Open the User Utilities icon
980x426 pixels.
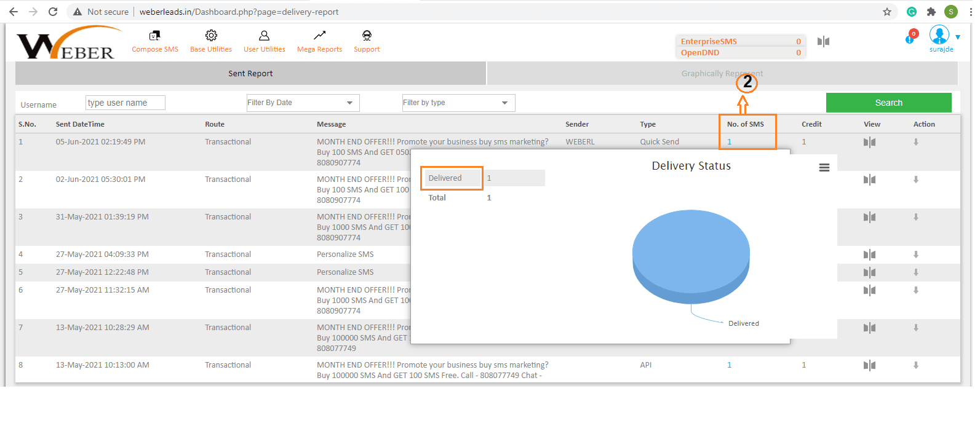(x=264, y=36)
